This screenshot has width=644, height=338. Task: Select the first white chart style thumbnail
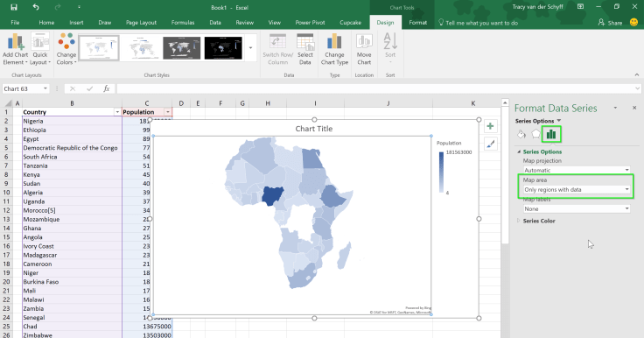pos(99,47)
